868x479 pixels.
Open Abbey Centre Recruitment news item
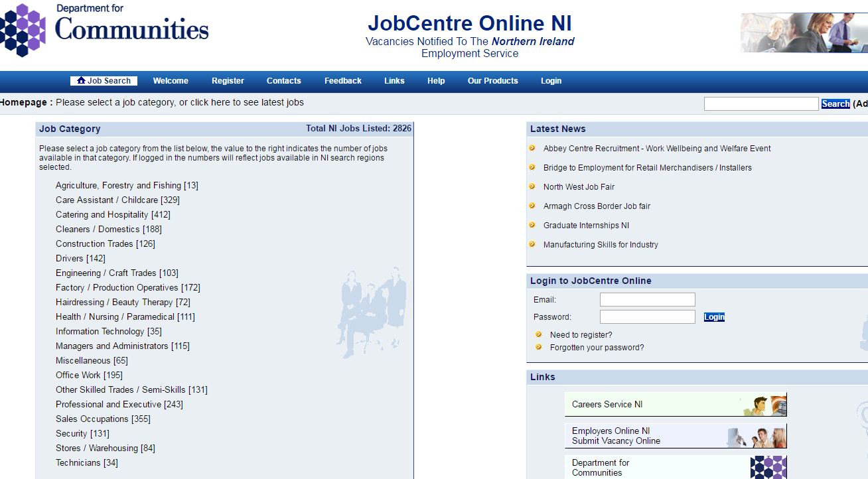657,149
